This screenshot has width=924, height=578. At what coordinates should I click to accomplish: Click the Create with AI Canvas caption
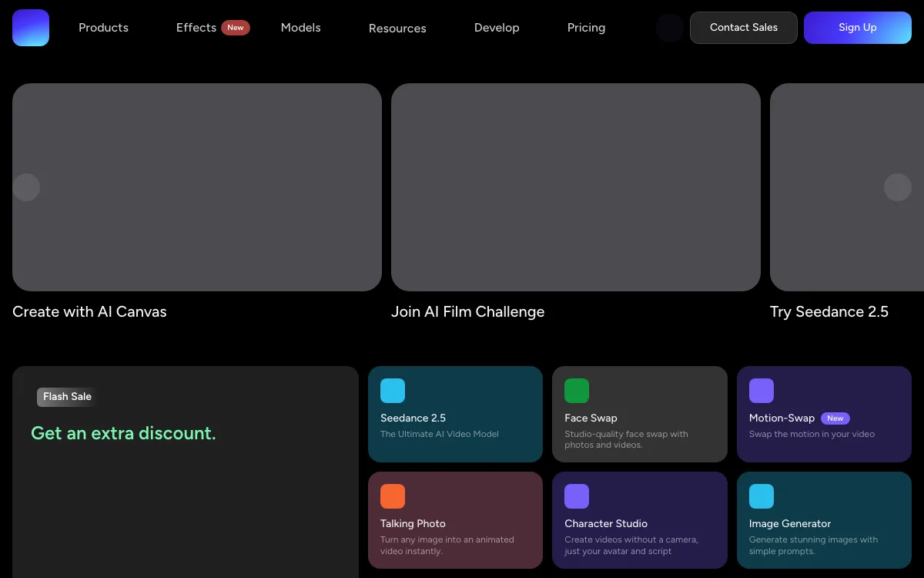tap(89, 312)
